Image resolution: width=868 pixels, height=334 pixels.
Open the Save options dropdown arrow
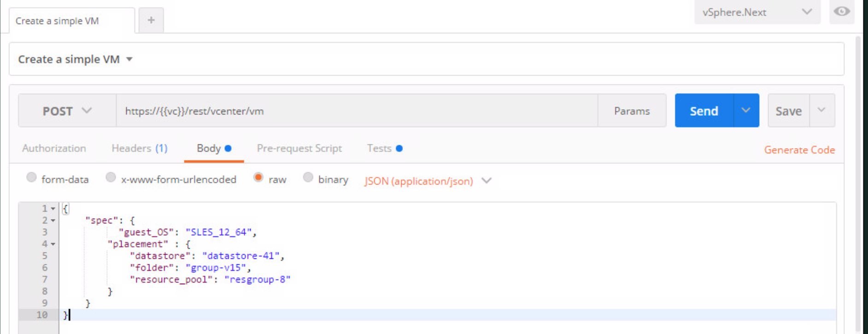(x=822, y=111)
